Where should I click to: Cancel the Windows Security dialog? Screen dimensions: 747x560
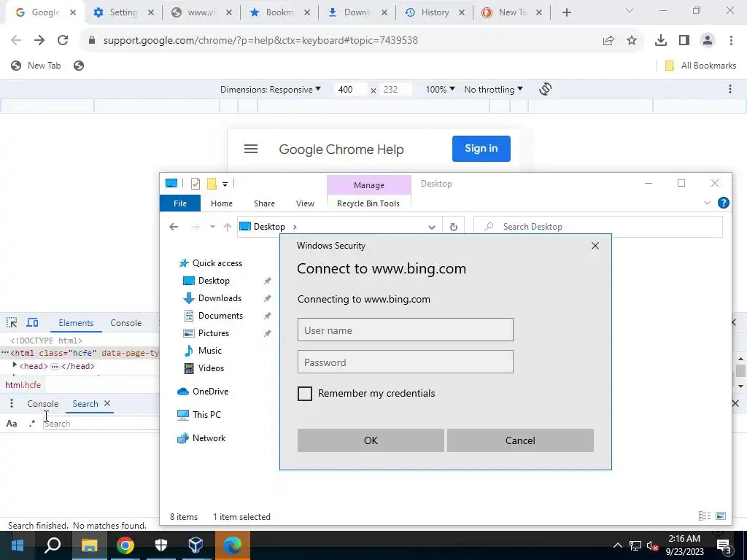pos(520,440)
